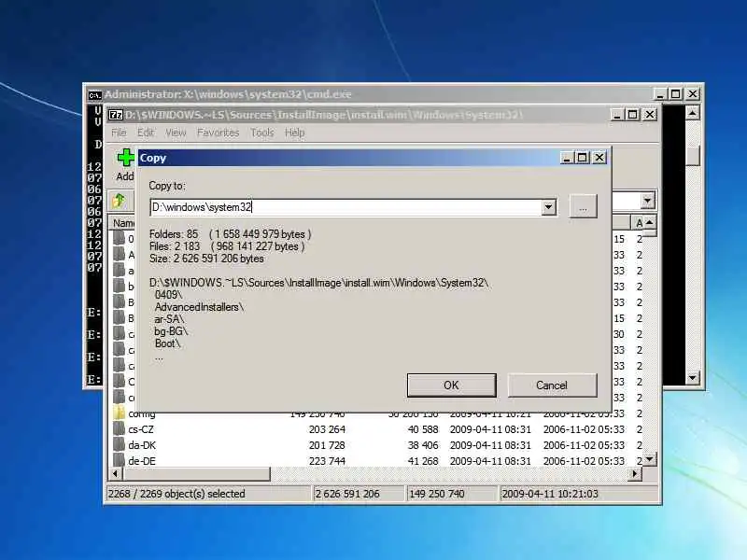Viewport: 747px width, 560px height.
Task: Select the de-DE folder icon
Action: (x=120, y=460)
